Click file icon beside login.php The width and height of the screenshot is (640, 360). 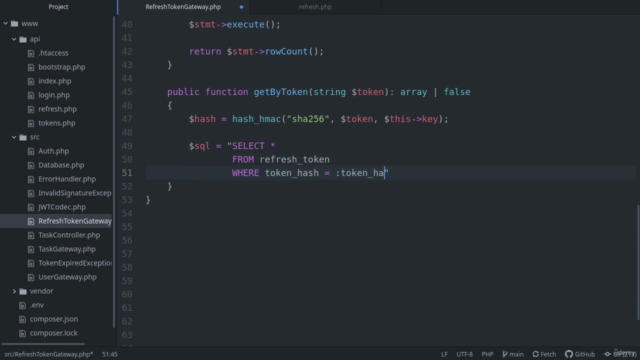[x=31, y=95]
